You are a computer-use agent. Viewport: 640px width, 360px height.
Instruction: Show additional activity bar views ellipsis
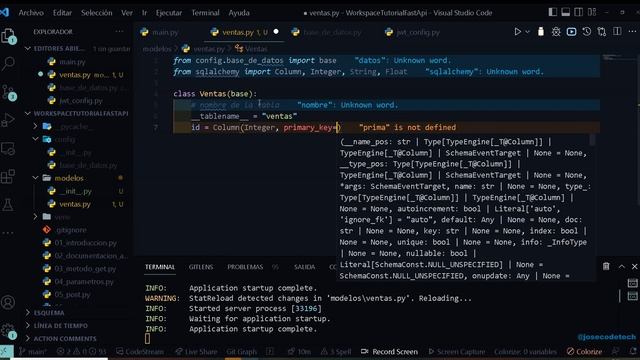(x=8, y=233)
